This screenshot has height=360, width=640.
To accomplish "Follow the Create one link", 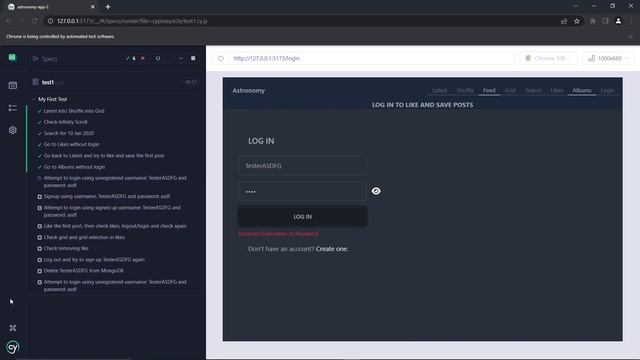I will click(x=332, y=249).
